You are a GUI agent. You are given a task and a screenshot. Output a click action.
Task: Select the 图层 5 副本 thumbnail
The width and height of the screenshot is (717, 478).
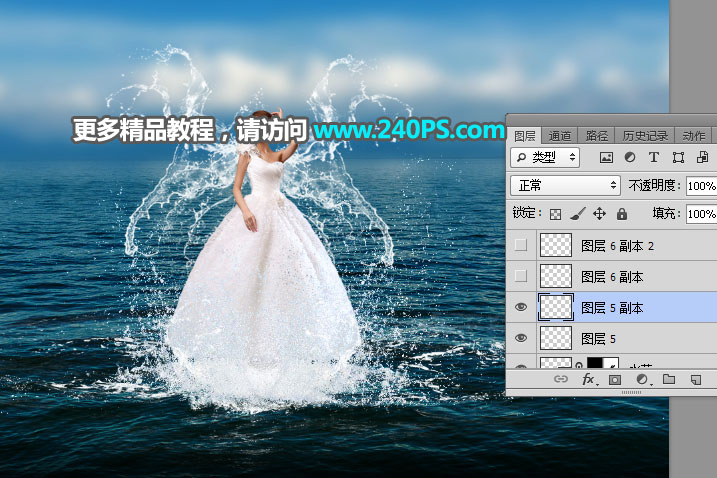coord(556,307)
